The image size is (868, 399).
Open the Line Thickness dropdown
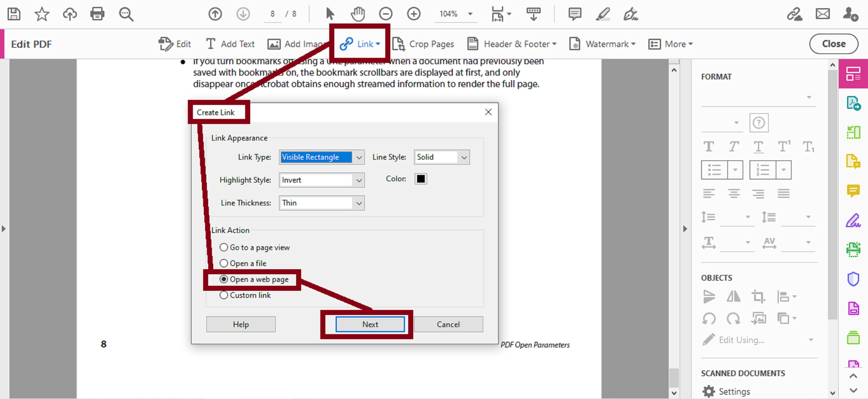pos(359,203)
